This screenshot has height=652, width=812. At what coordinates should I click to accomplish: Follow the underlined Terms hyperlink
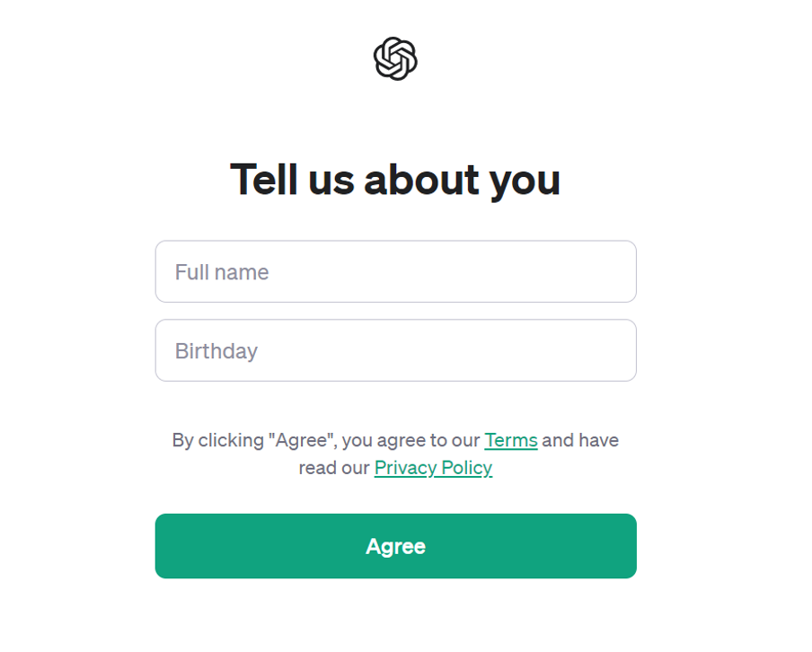click(x=510, y=440)
